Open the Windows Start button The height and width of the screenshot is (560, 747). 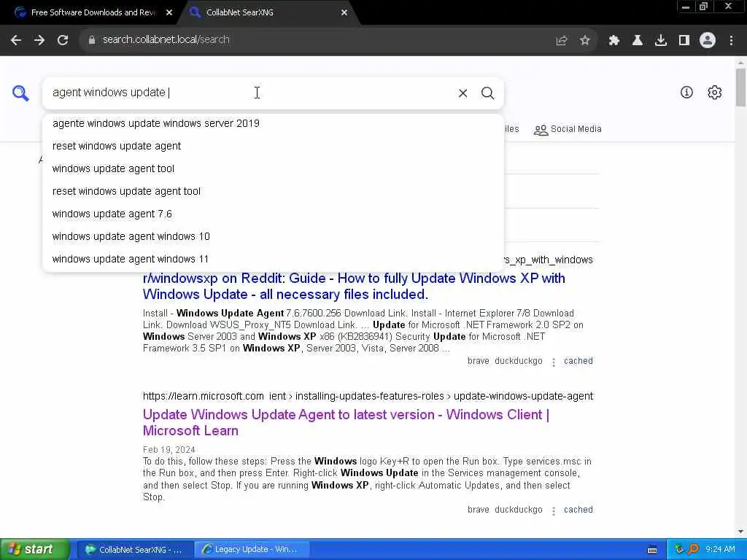34,549
